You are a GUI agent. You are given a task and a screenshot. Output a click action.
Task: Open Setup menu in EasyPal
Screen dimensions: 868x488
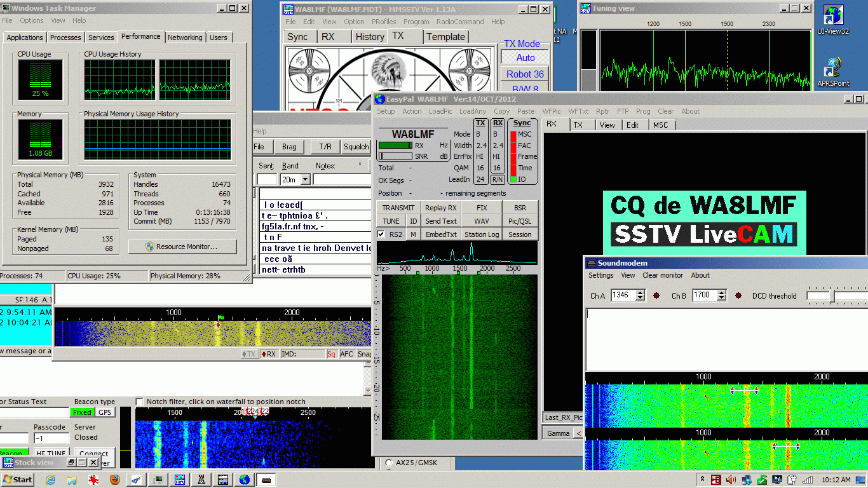pos(386,111)
